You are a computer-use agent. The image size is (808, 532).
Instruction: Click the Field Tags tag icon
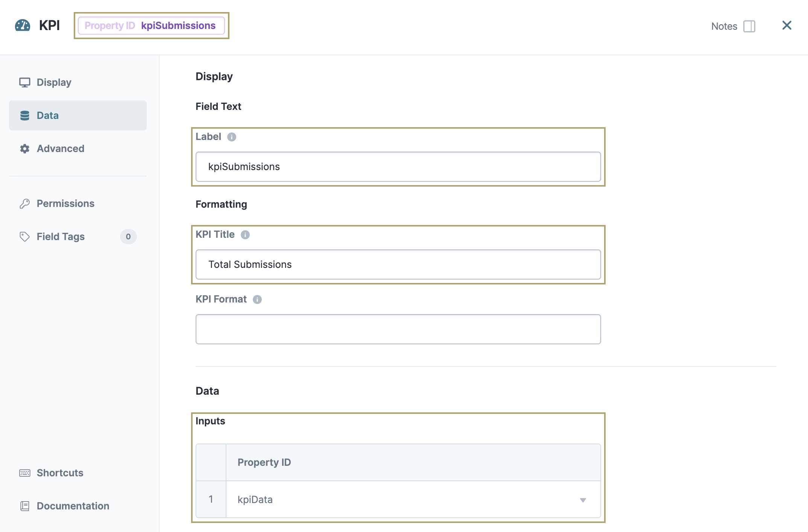pyautogui.click(x=25, y=237)
